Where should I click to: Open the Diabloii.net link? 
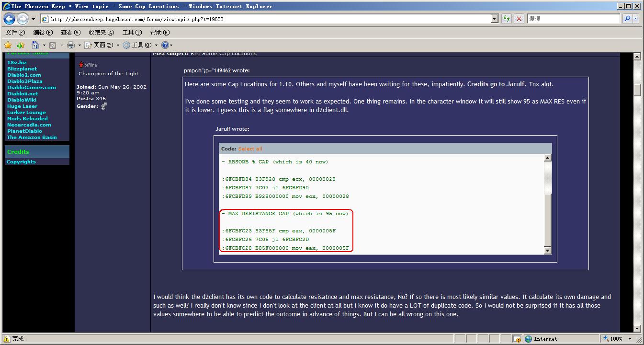coord(23,94)
